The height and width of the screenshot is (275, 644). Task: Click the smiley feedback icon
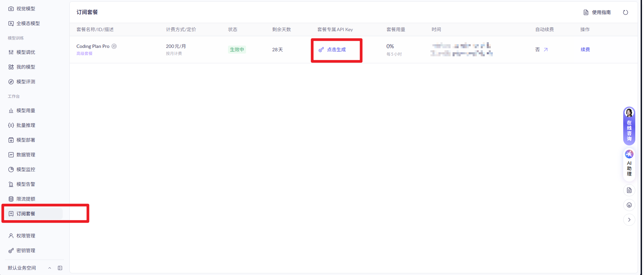click(629, 205)
